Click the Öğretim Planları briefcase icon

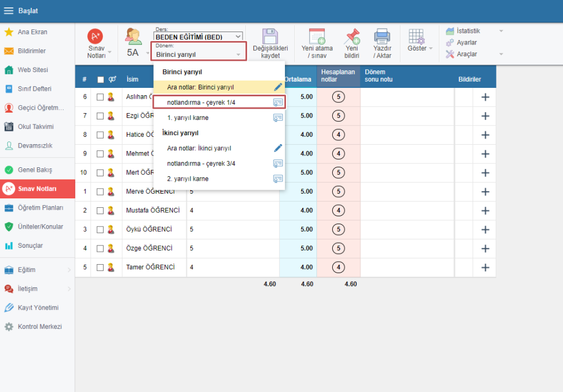[8, 208]
